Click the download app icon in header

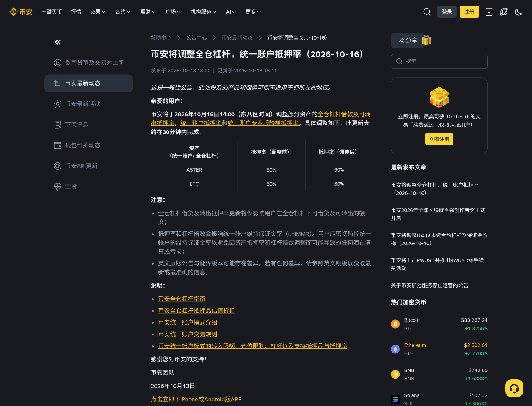pyautogui.click(x=489, y=12)
